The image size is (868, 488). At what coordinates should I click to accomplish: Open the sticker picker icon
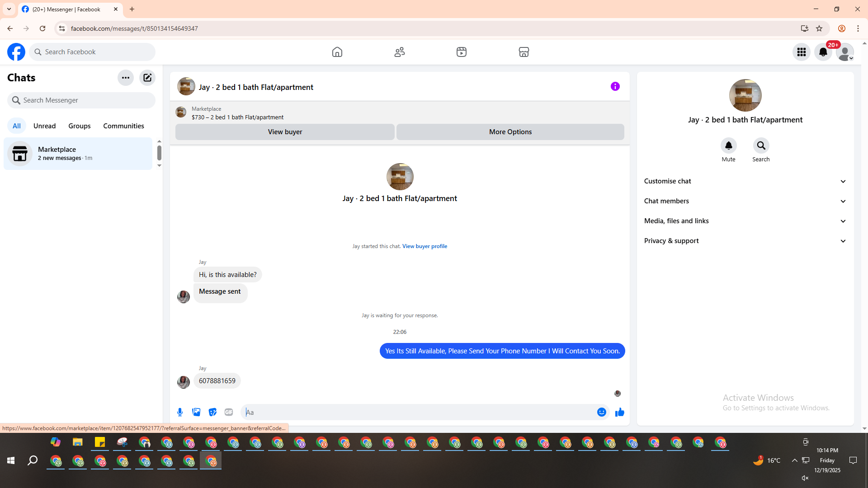pyautogui.click(x=212, y=412)
